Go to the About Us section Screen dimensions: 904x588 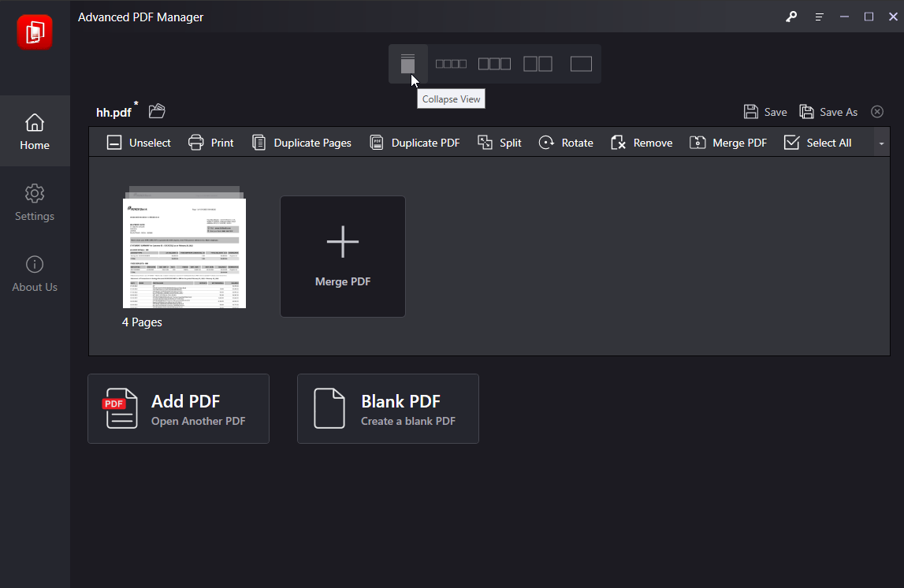[34, 274]
